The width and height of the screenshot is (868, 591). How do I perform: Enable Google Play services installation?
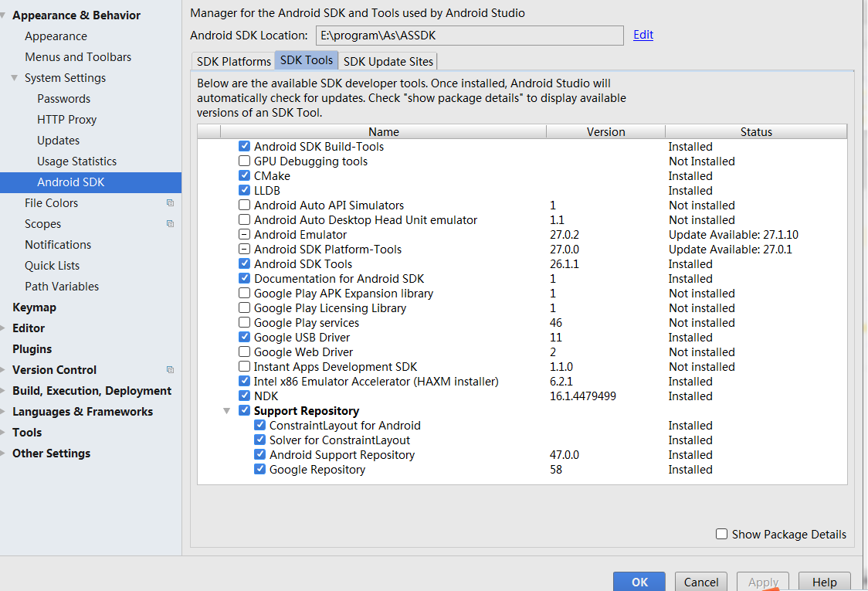pos(244,322)
